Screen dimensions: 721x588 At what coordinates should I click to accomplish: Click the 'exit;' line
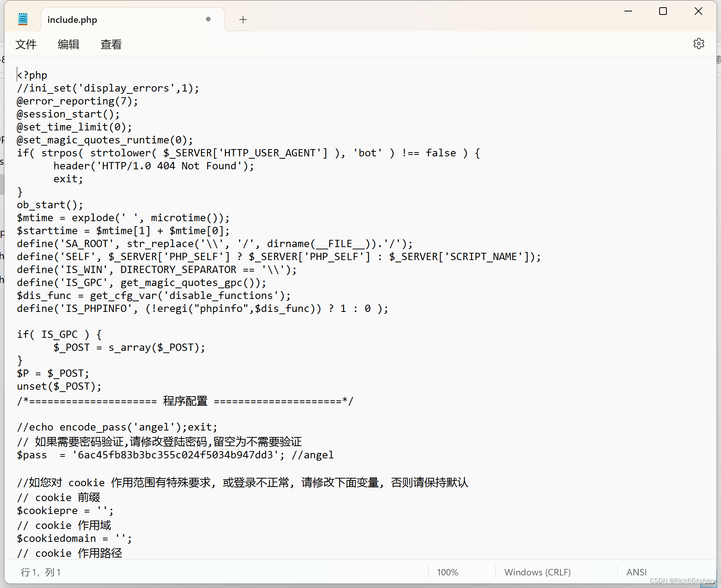[68, 179]
